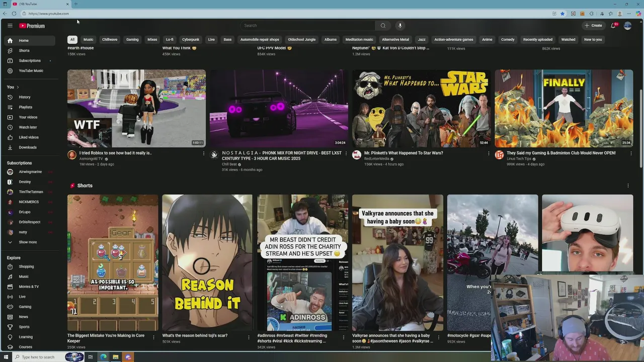This screenshot has height=362, width=644.
Task: Click the address bar URL
Action: (49, 14)
